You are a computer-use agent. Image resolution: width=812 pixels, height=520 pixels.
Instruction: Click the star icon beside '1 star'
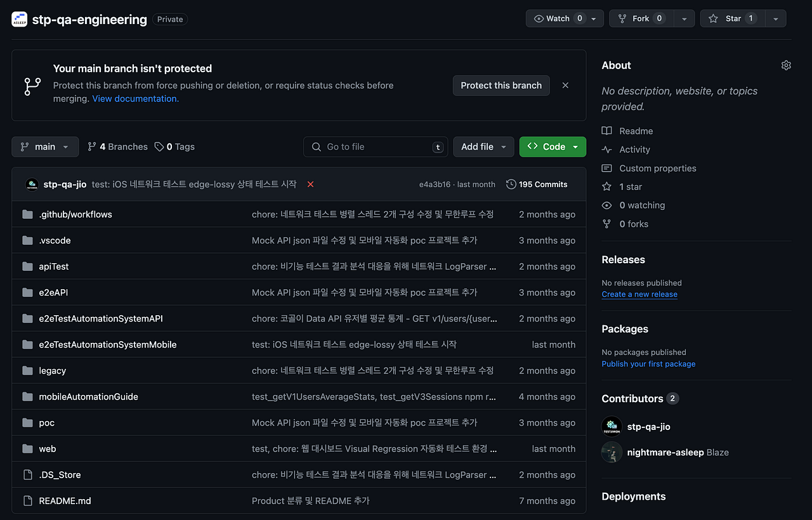[607, 186]
